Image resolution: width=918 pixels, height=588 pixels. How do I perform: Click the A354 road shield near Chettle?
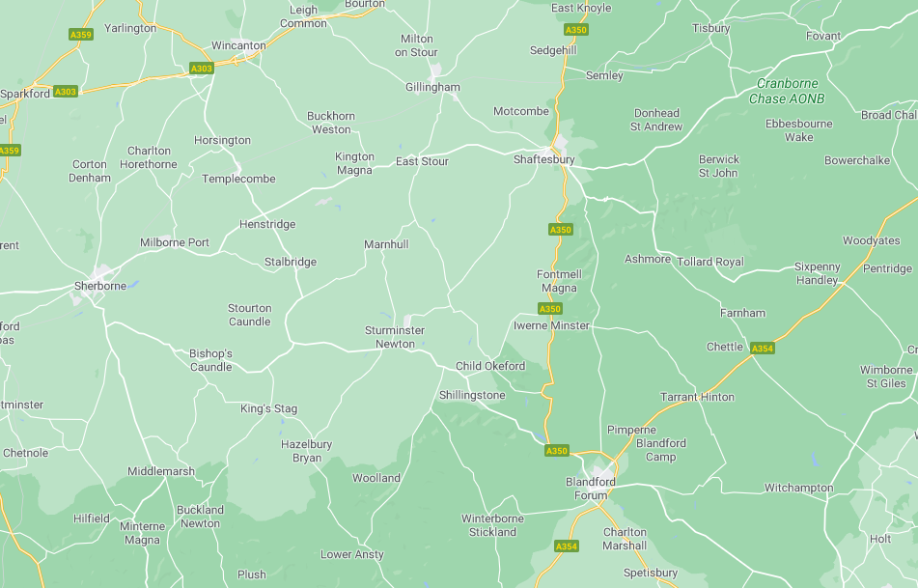763,349
